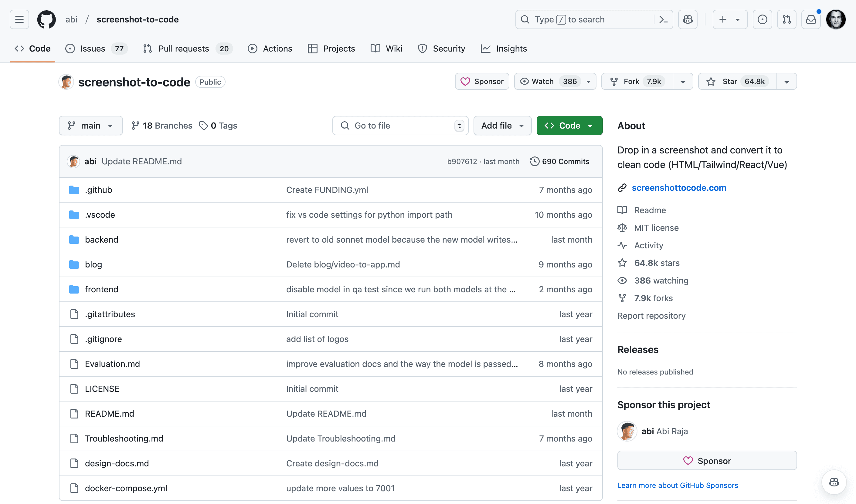The image size is (856, 504).
Task: Click the website link chain icon
Action: coord(622,188)
